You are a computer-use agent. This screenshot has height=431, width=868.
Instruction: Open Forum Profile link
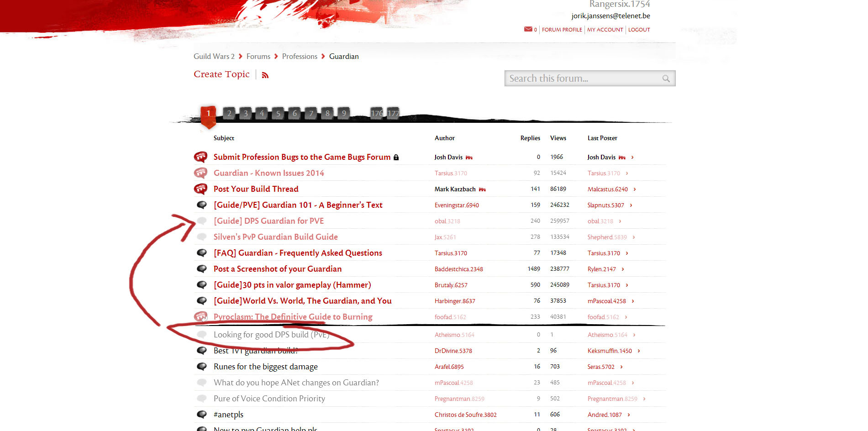[562, 30]
